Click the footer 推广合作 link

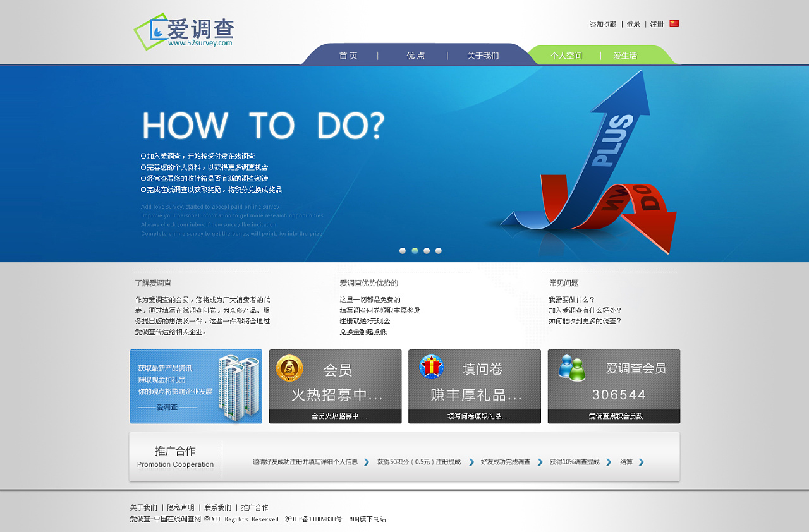tap(255, 507)
